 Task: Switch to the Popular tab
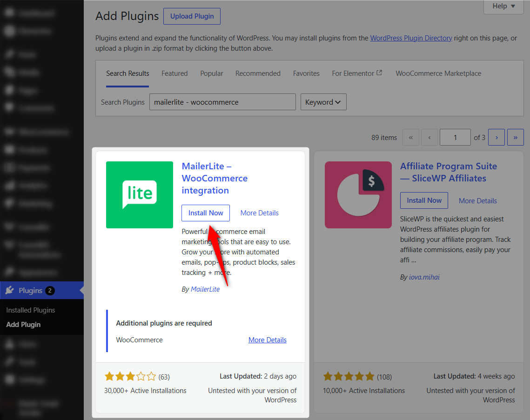[x=212, y=73]
